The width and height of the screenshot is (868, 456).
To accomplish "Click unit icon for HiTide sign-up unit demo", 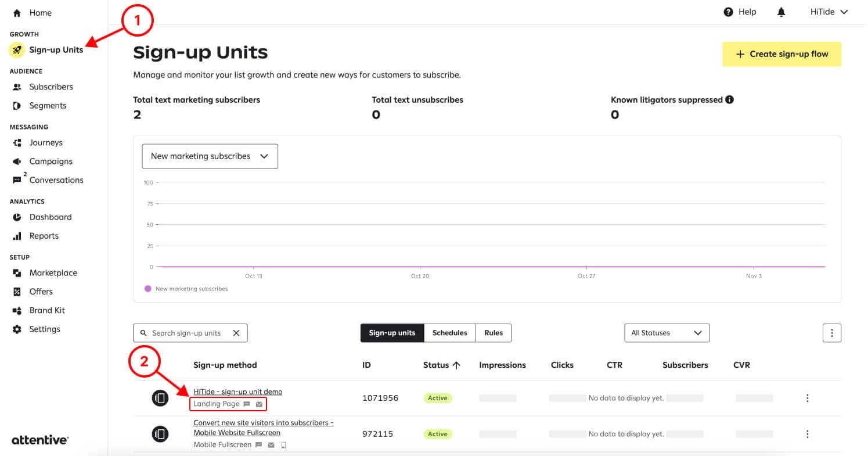I will coord(160,398).
